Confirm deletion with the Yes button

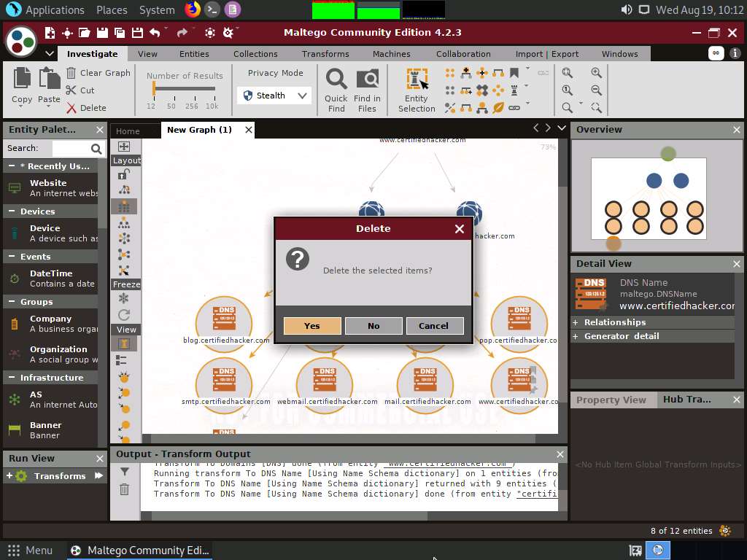(x=312, y=326)
